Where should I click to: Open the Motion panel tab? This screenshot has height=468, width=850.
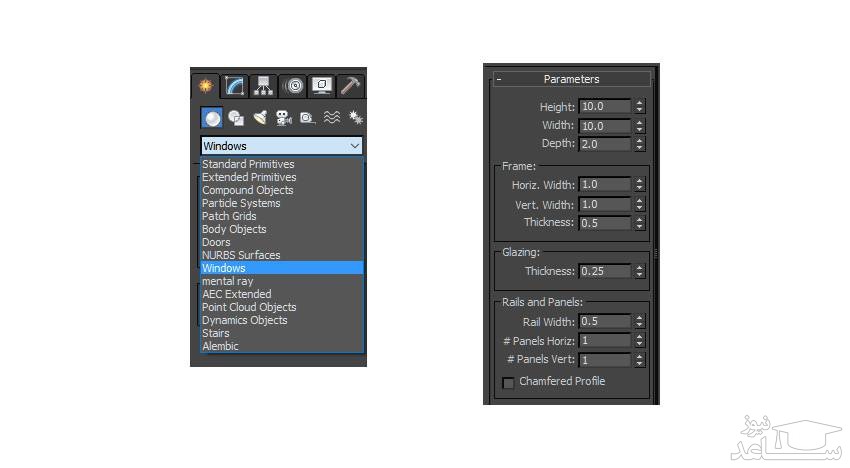point(292,86)
